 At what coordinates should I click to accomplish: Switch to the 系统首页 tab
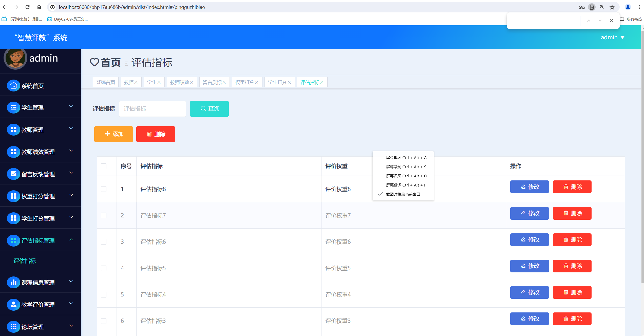tap(106, 82)
